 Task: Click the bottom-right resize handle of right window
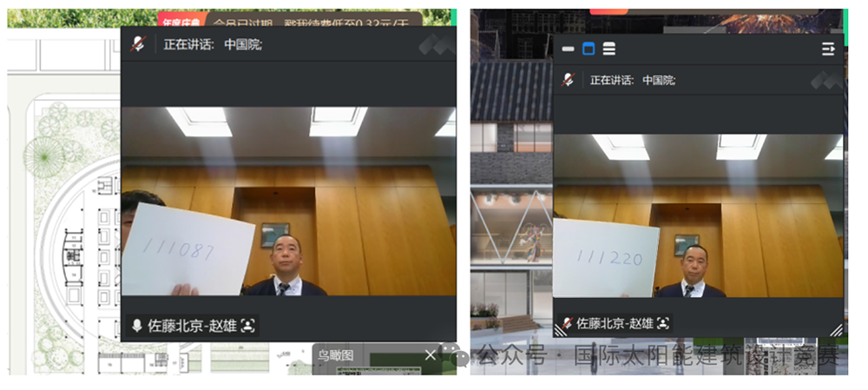(836, 330)
